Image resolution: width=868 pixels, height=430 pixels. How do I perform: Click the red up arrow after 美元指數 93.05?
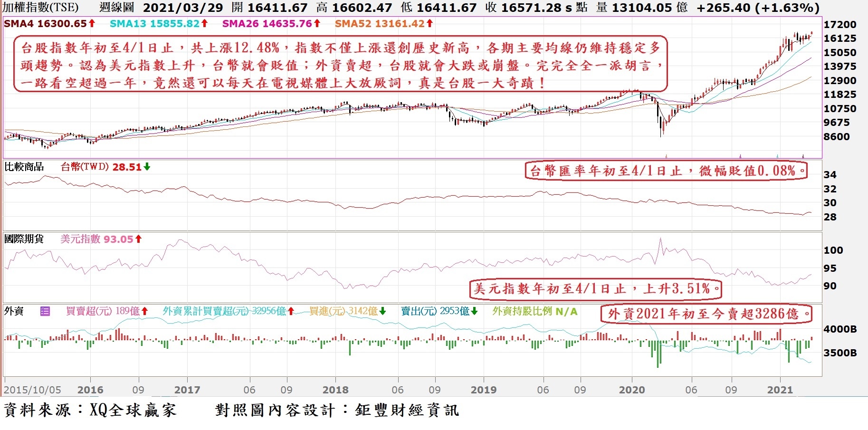pyautogui.click(x=138, y=239)
